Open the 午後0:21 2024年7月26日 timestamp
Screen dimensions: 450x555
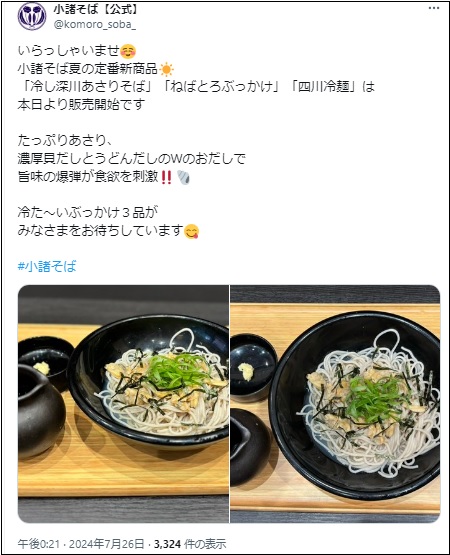click(x=81, y=544)
